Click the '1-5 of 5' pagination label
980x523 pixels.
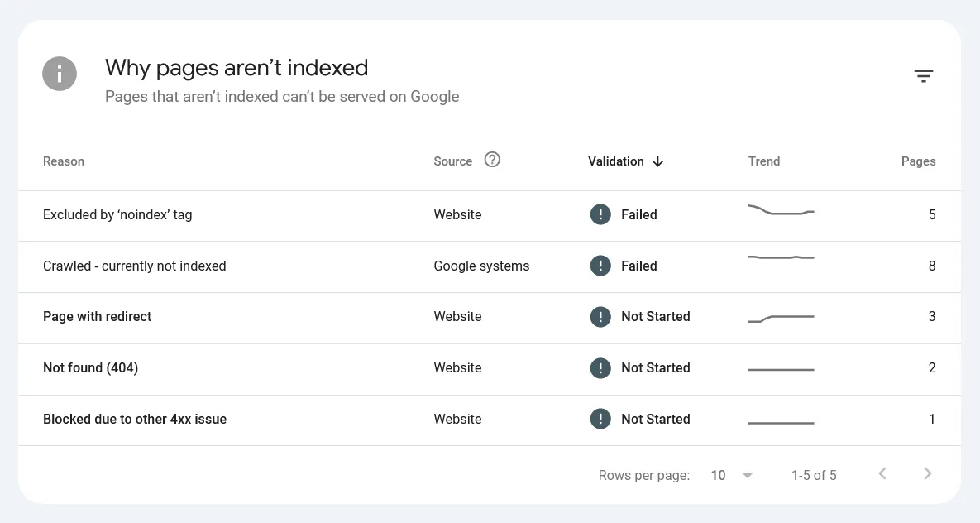pyautogui.click(x=814, y=475)
